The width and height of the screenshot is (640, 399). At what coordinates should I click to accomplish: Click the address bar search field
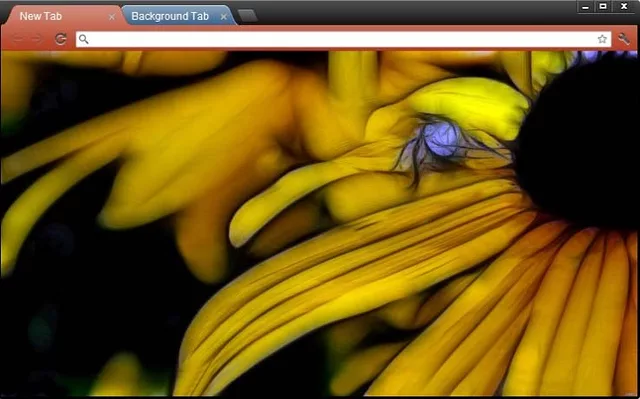click(x=343, y=39)
